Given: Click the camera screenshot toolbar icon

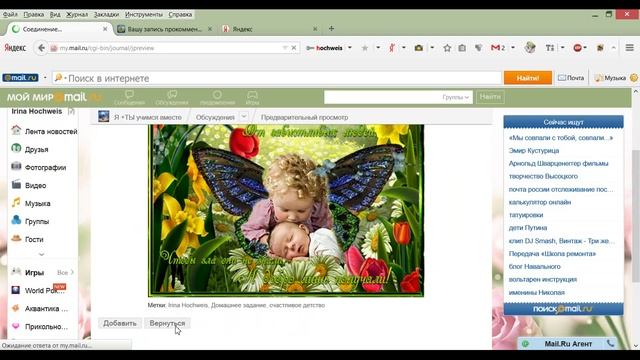Looking at the screenshot, I should pos(418,48).
